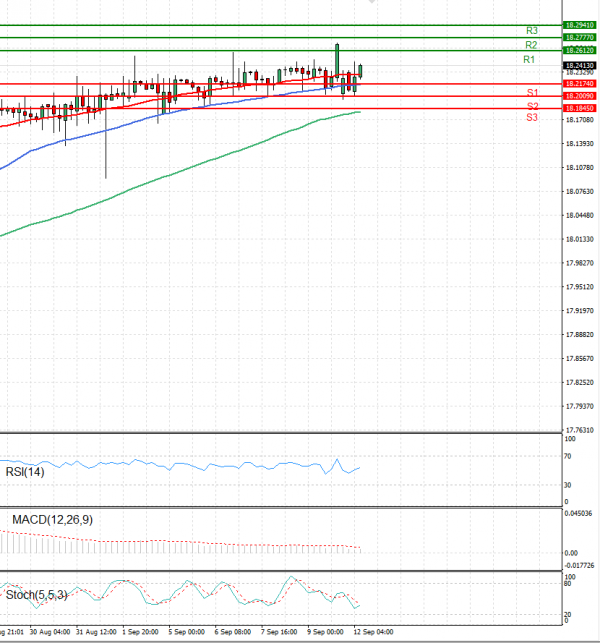Click the 17.76310 price axis value
600x643 pixels.
point(579,430)
